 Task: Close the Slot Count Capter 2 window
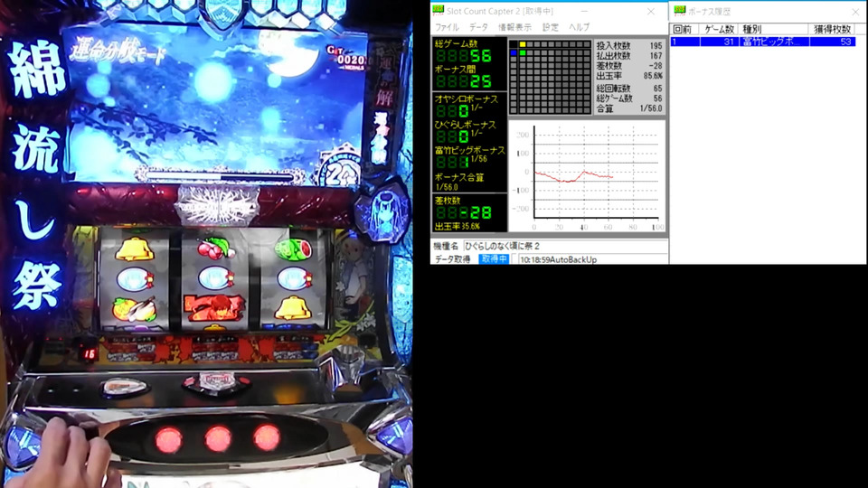(x=651, y=11)
